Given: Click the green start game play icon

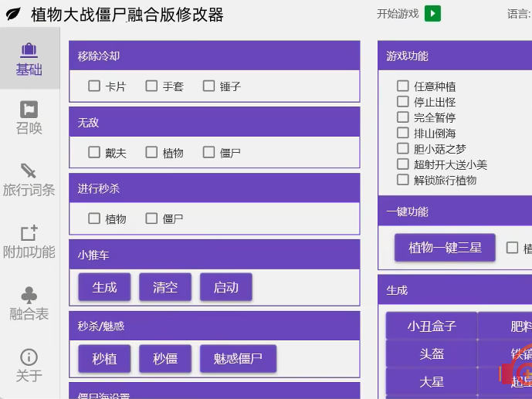Looking at the screenshot, I should (x=432, y=14).
